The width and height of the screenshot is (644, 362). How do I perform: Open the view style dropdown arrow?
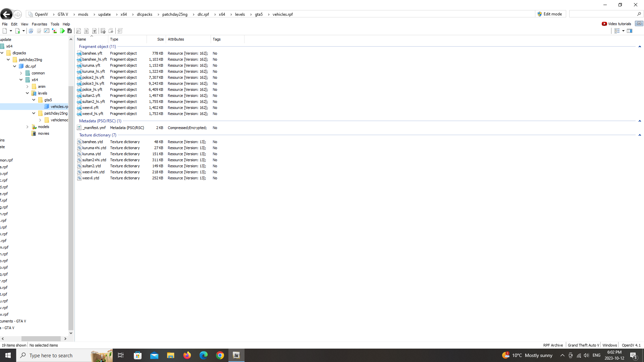(623, 31)
